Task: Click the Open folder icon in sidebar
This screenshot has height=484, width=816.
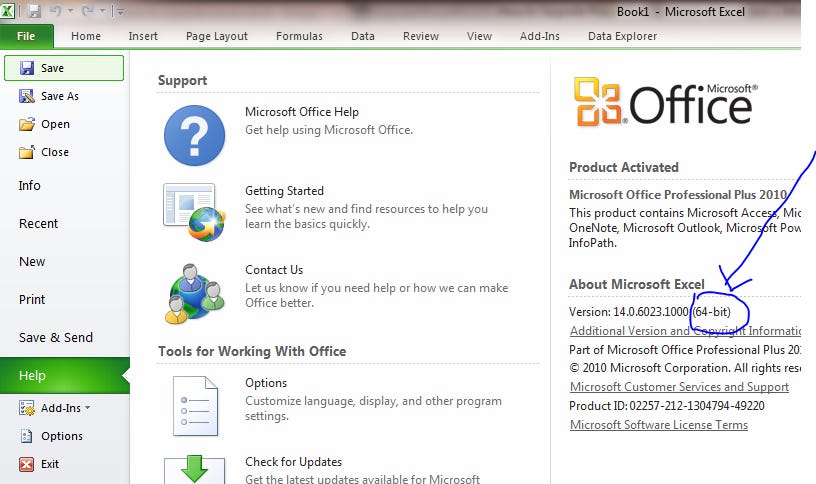Action: (27, 124)
